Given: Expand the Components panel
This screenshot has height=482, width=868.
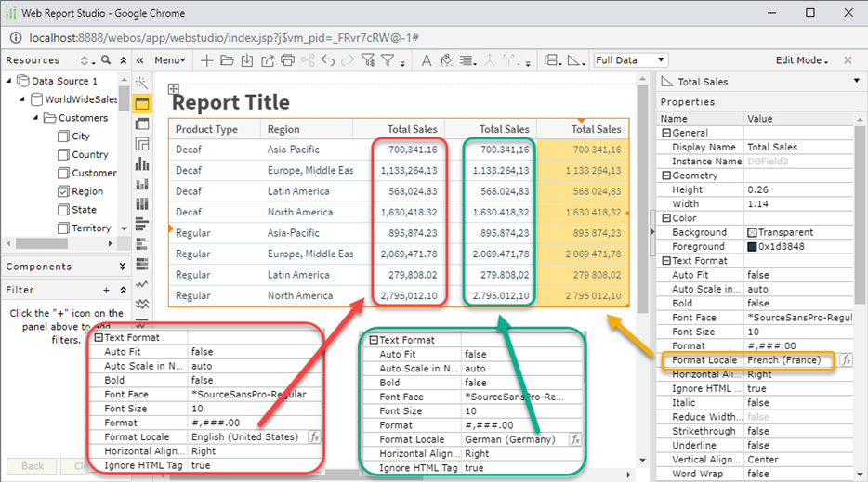Looking at the screenshot, I should click(x=123, y=267).
